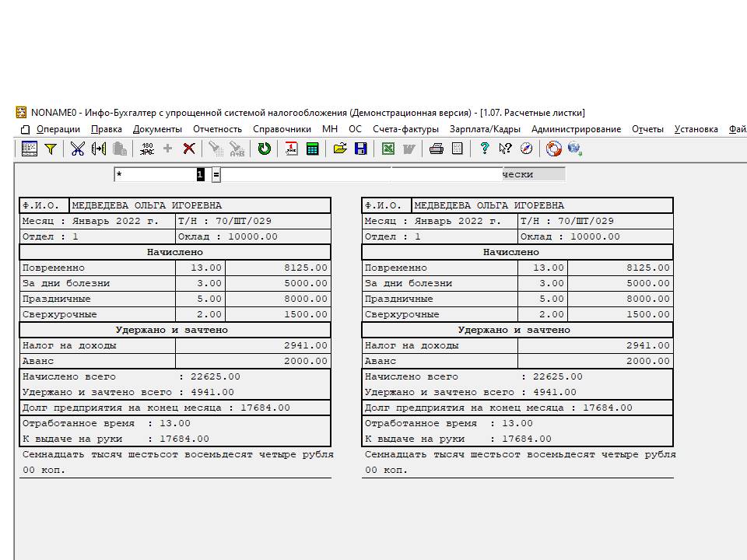Image resolution: width=747 pixels, height=560 pixels.
Task: Open the Установка menu
Action: (x=696, y=129)
